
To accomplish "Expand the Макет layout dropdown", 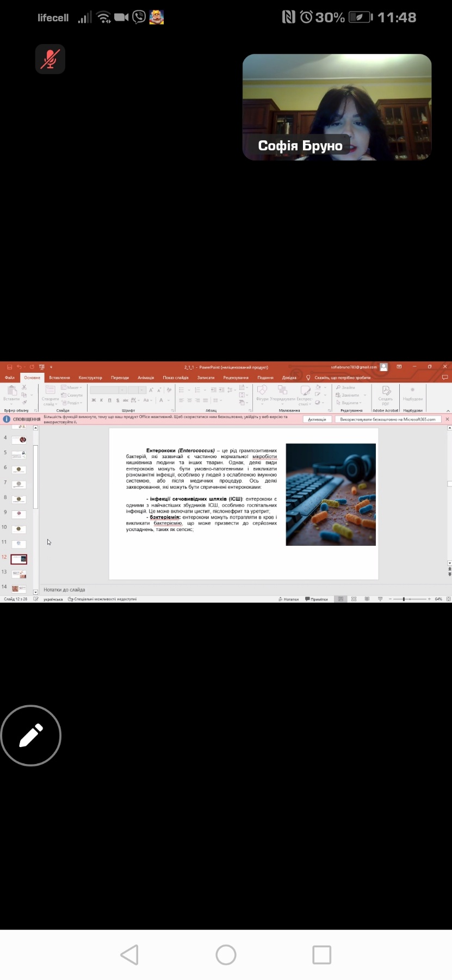I will coord(72,387).
